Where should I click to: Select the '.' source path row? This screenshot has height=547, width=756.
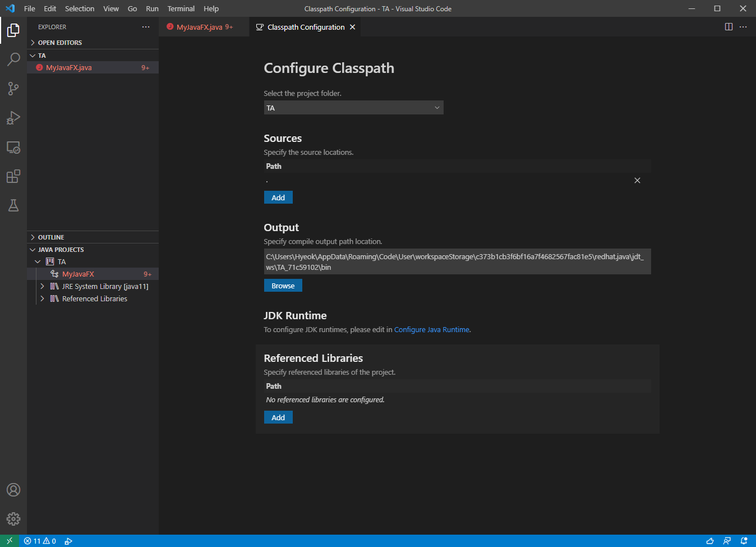pyautogui.click(x=458, y=180)
